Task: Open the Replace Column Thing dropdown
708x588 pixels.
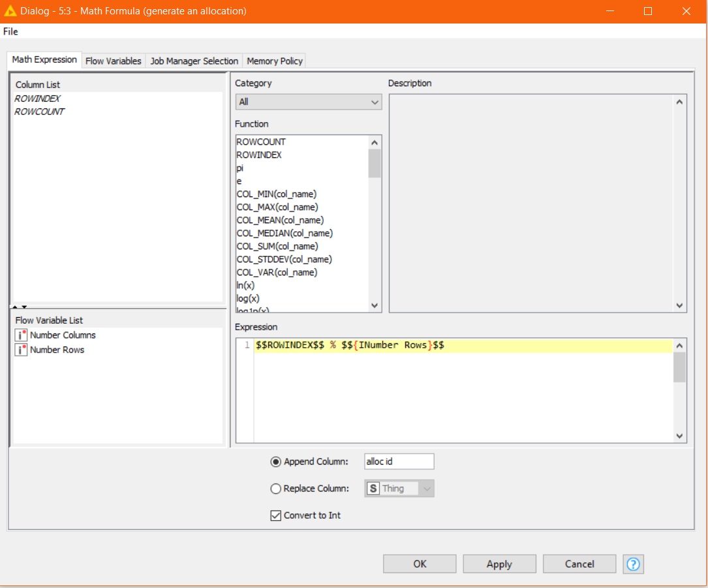Action: (399, 488)
